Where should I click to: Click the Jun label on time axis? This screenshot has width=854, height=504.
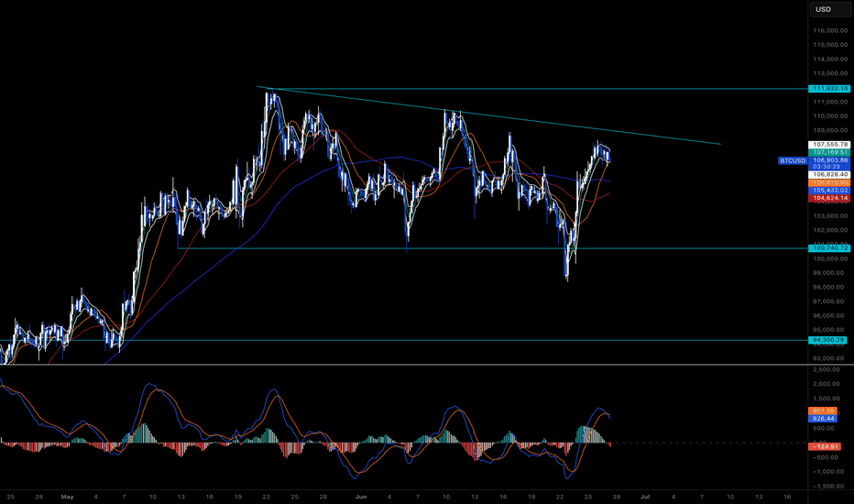point(360,497)
